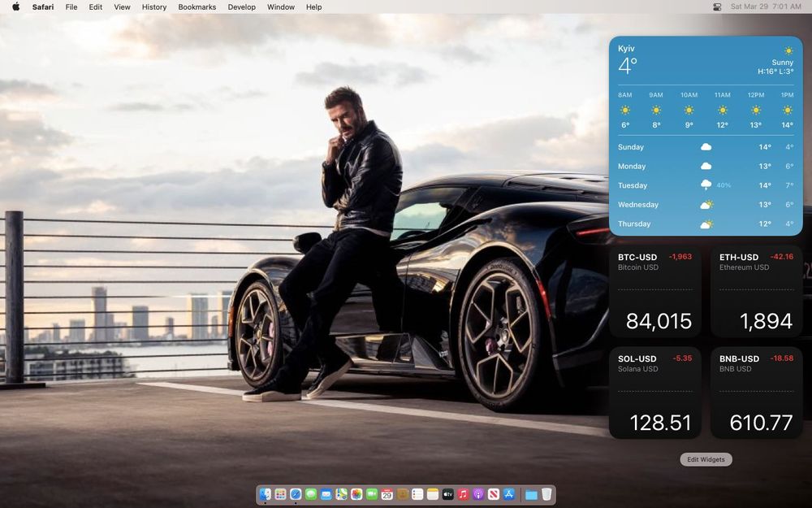Open the BTC-USD Bitcoin stock widget
This screenshot has height=508, width=812.
[x=655, y=292]
